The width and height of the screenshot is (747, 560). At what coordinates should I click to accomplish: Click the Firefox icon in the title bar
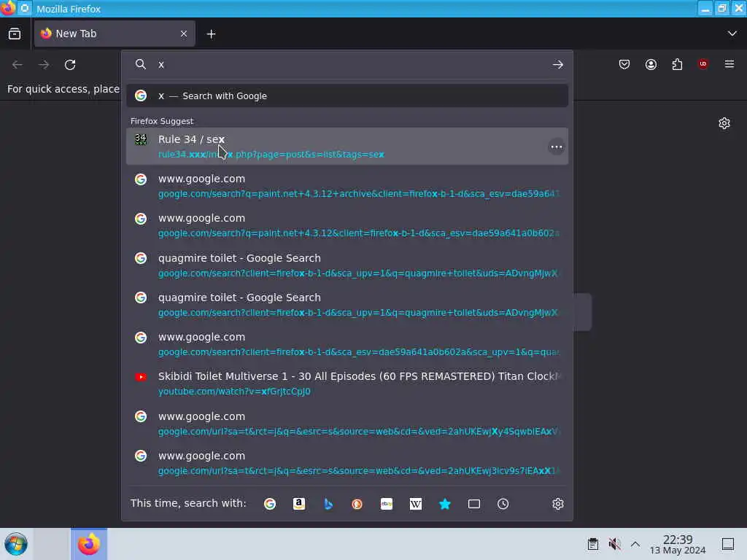(x=7, y=8)
